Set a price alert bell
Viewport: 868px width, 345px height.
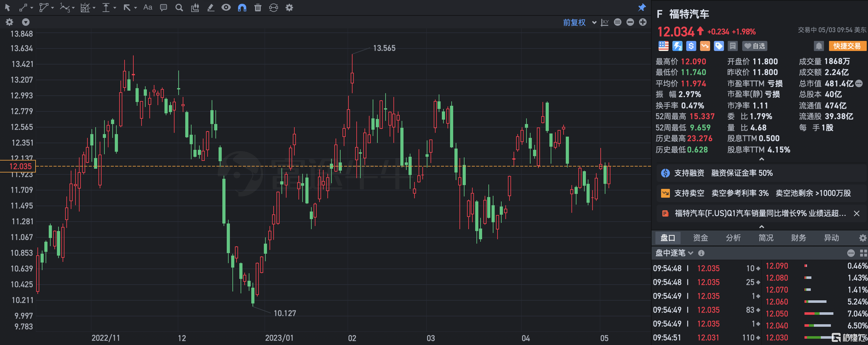click(819, 46)
